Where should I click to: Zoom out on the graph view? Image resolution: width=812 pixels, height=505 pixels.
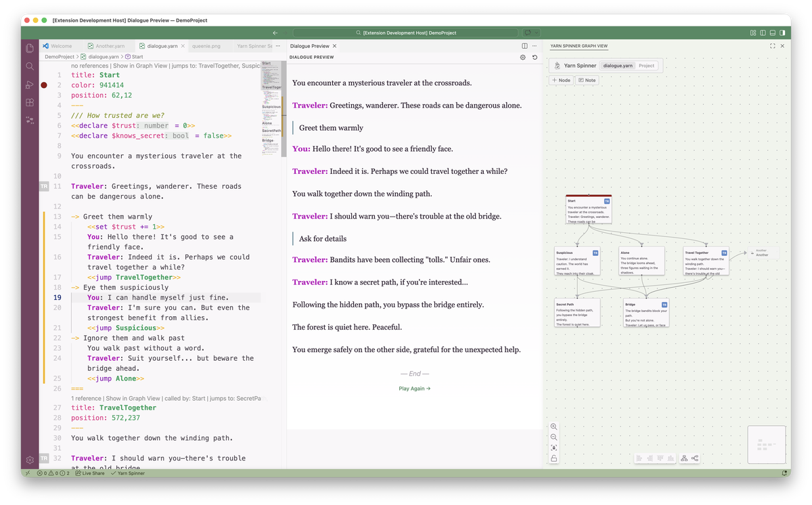click(x=554, y=437)
